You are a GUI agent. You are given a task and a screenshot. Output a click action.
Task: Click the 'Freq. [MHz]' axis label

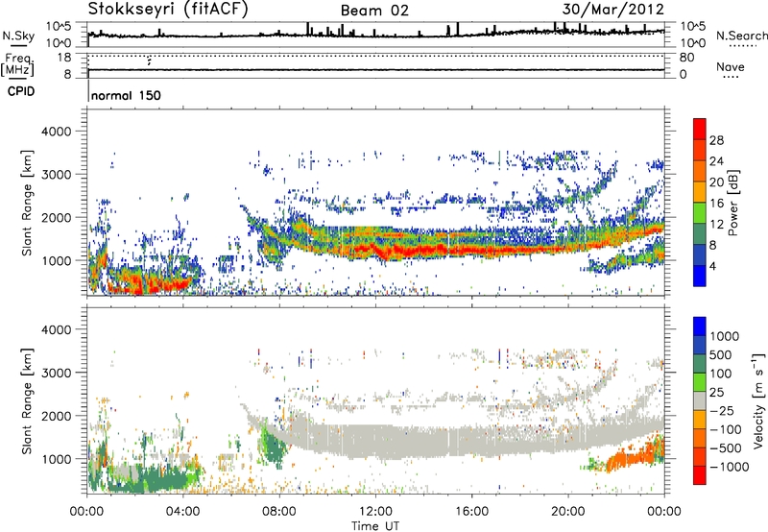[x=17, y=65]
